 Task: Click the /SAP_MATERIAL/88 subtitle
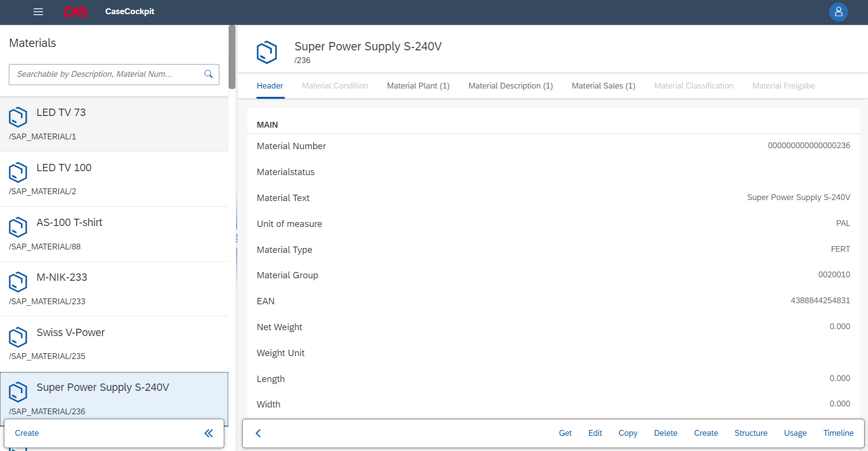(45, 247)
